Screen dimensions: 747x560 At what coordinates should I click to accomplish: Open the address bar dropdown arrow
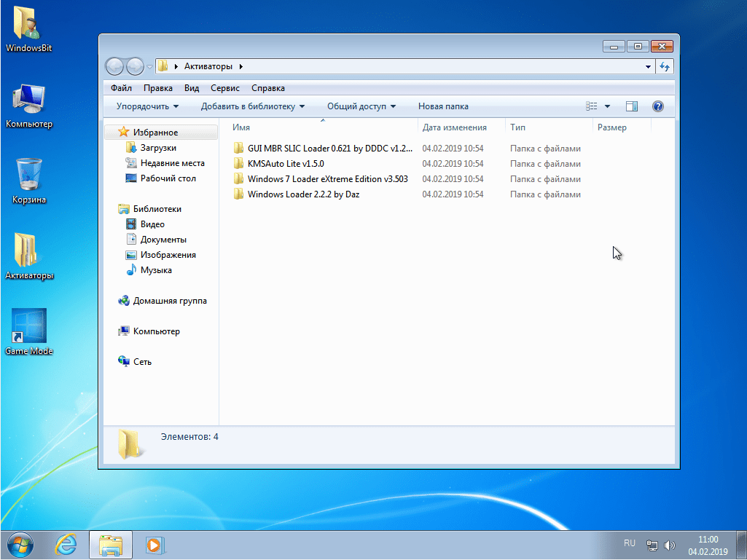tap(647, 66)
